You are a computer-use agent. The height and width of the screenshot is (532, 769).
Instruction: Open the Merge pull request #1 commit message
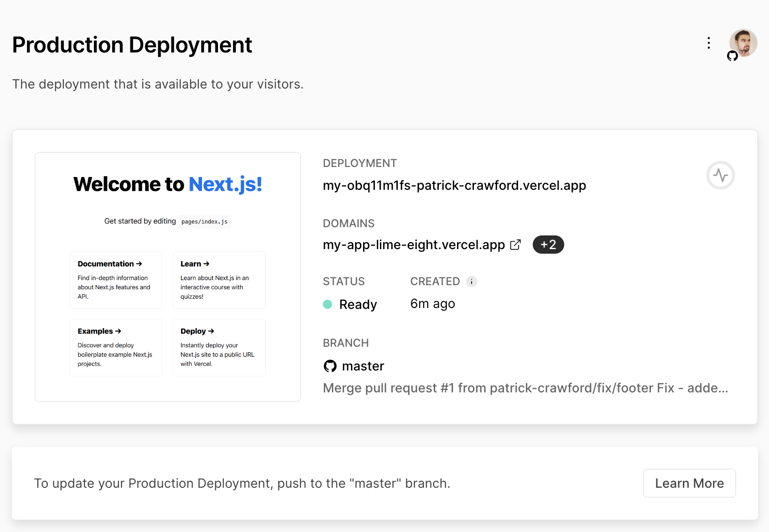pyautogui.click(x=525, y=388)
